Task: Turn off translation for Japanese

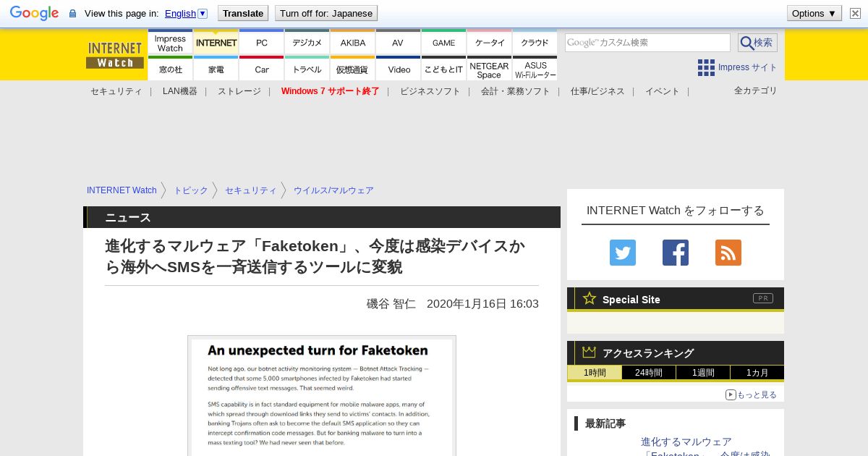Action: click(326, 13)
